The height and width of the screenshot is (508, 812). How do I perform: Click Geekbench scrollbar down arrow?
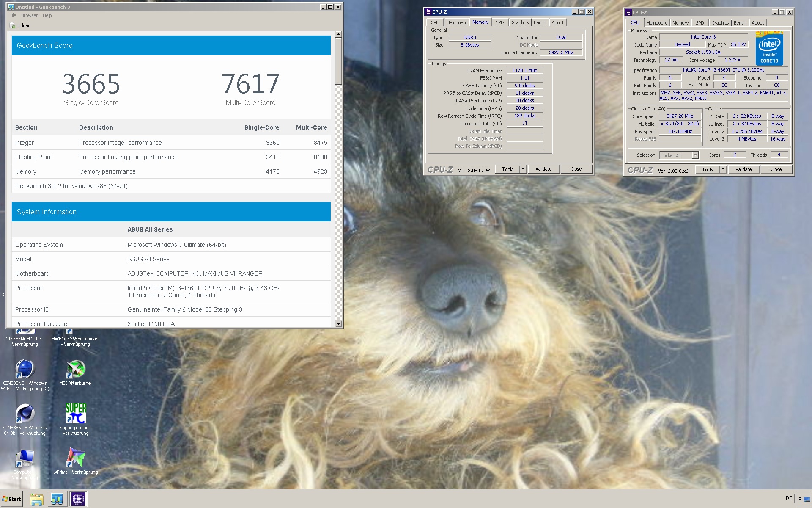(x=338, y=324)
